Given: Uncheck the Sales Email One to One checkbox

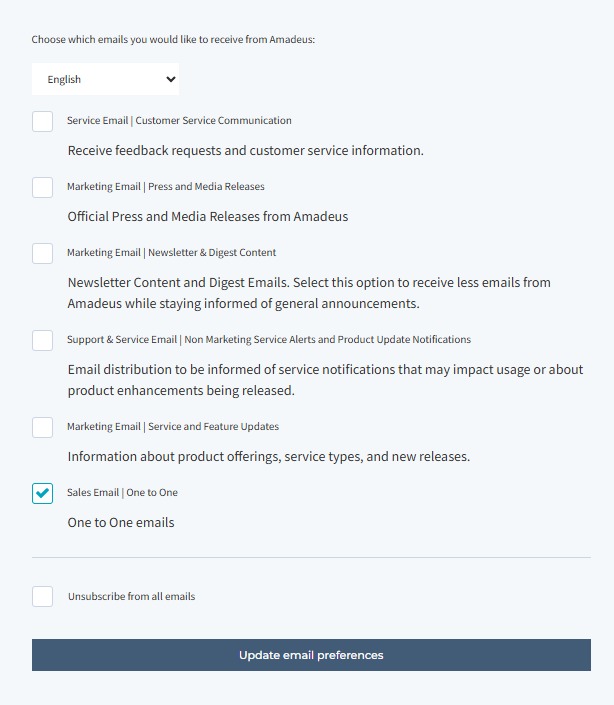Looking at the screenshot, I should [x=42, y=493].
